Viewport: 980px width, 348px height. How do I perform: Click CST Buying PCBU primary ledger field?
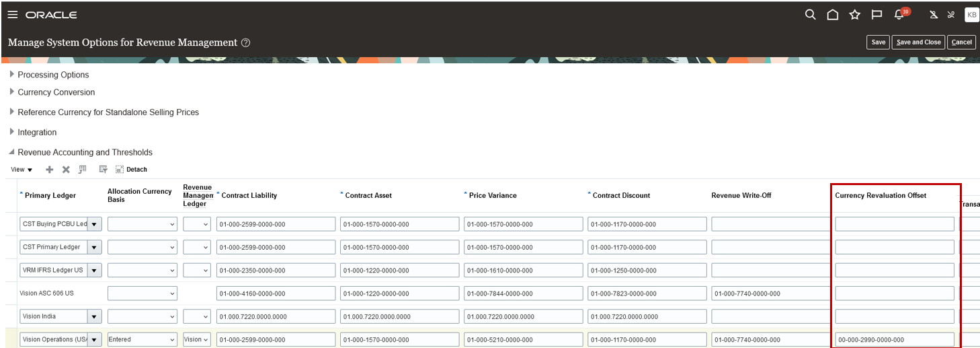click(54, 224)
